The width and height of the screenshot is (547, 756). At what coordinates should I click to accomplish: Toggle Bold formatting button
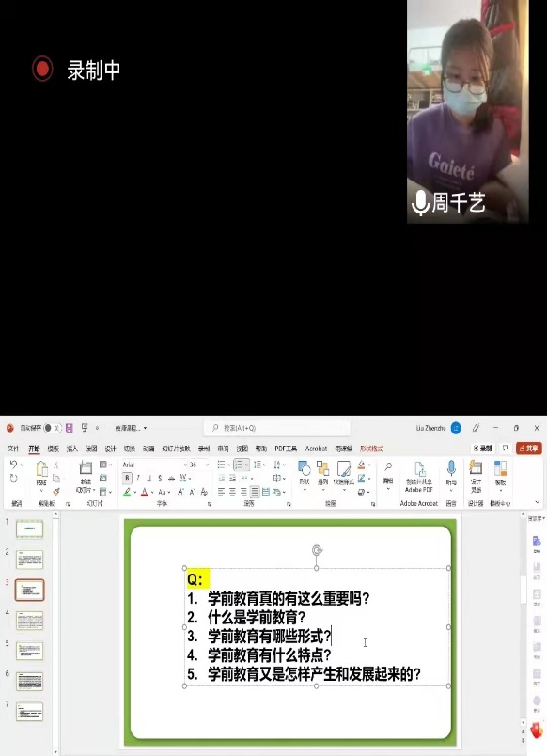point(127,479)
